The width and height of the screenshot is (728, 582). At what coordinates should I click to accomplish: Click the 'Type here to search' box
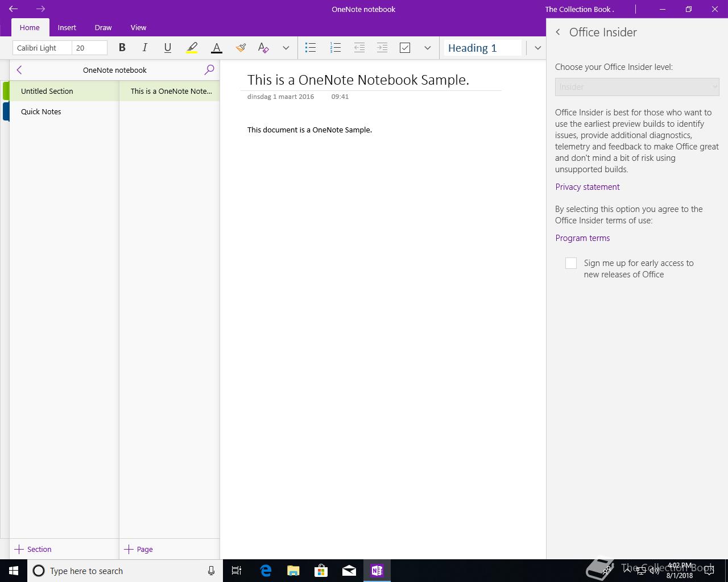click(125, 571)
